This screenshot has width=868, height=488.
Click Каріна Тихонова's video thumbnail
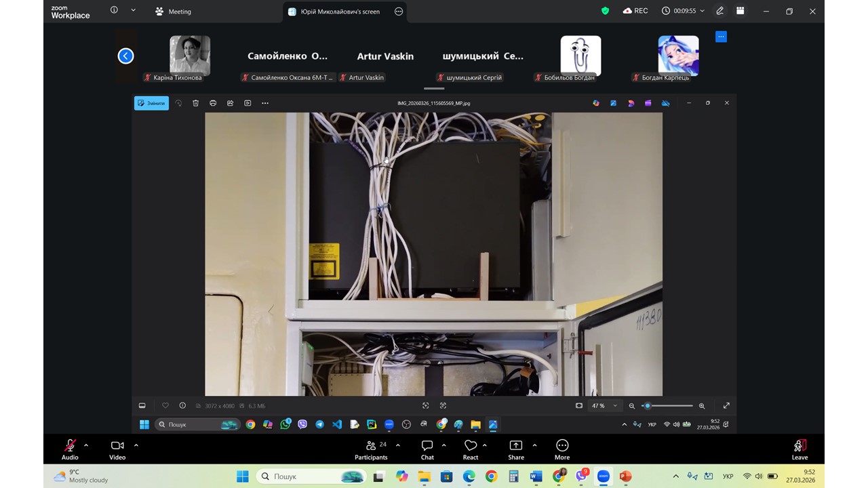(190, 55)
